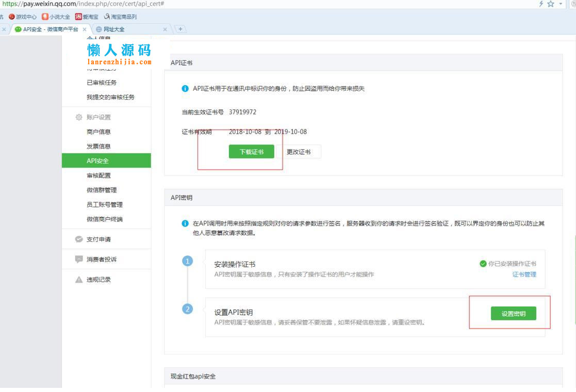Open 我提交的审核任务 in the sidebar
This screenshot has height=392, width=576.
[x=110, y=97]
